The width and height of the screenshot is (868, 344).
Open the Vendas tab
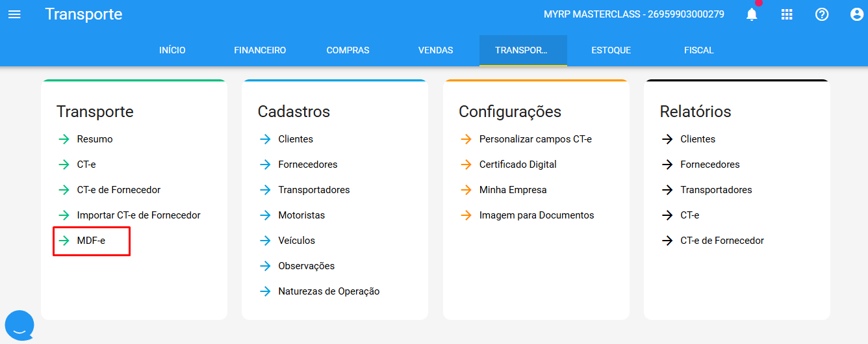click(435, 50)
